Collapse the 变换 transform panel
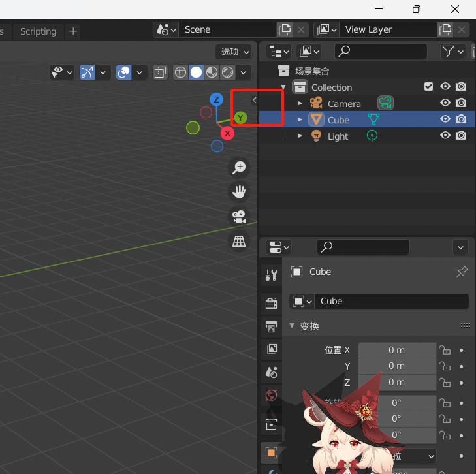 tap(292, 326)
